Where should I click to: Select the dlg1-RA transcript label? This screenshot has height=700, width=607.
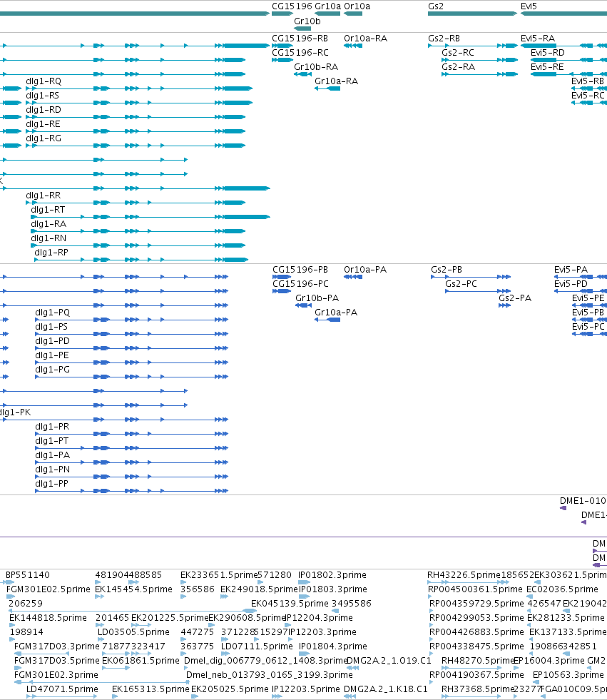49,224
